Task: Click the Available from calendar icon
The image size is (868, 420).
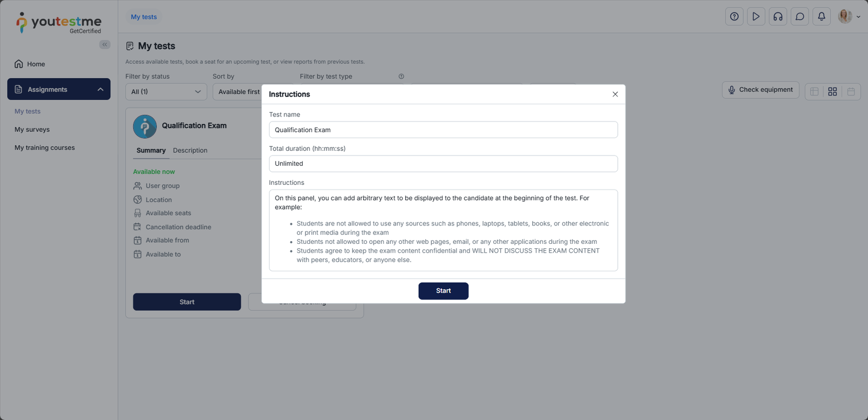Action: (x=138, y=241)
